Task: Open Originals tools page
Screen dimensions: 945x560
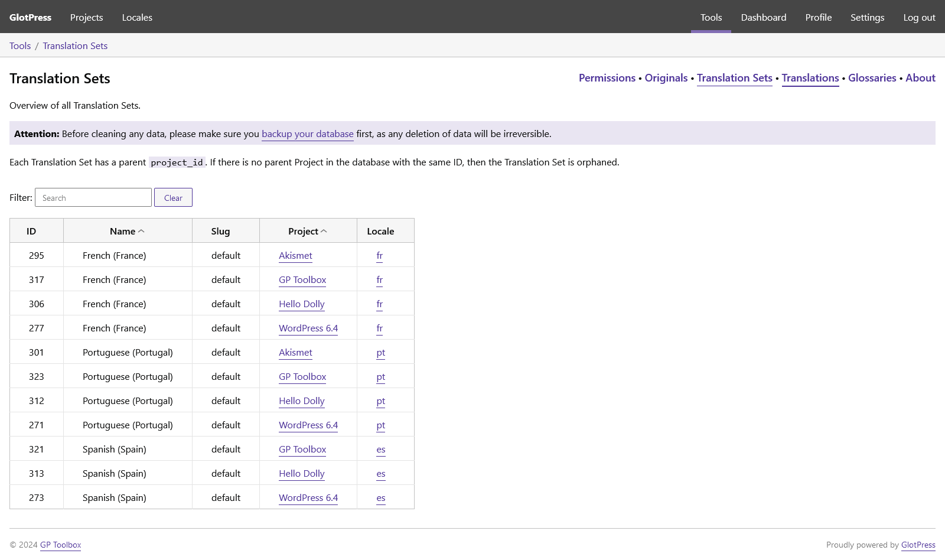Action: tap(666, 78)
